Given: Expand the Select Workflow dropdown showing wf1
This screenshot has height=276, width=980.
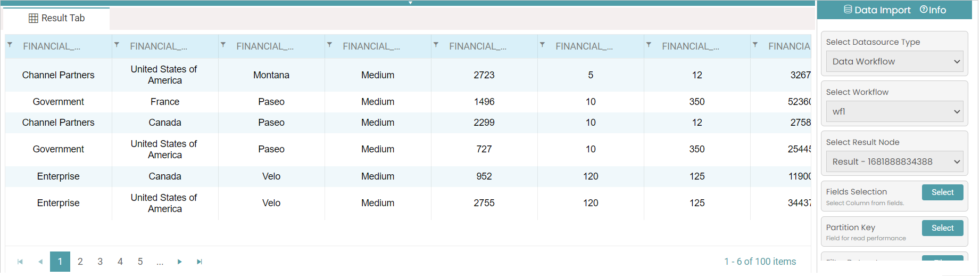Looking at the screenshot, I should point(894,112).
